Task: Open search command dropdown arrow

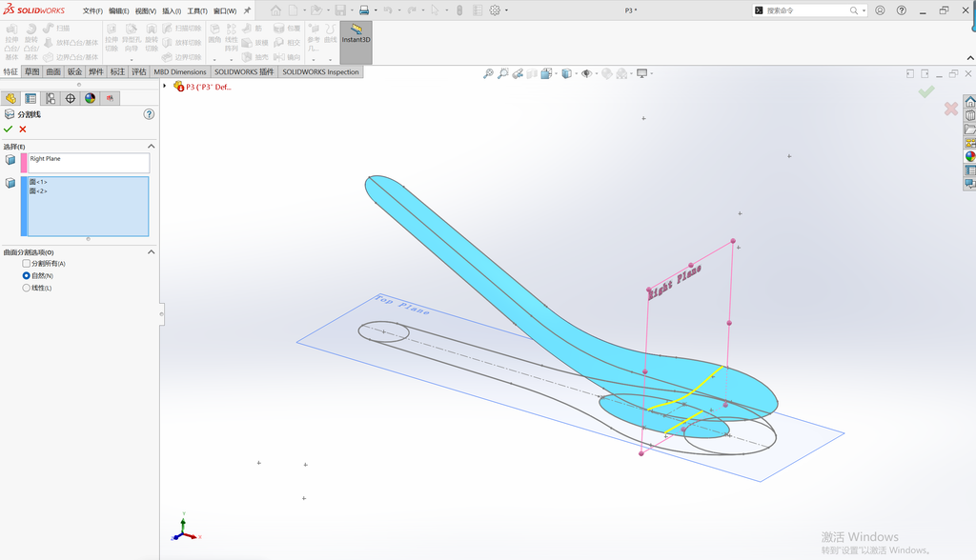Action: point(864,10)
